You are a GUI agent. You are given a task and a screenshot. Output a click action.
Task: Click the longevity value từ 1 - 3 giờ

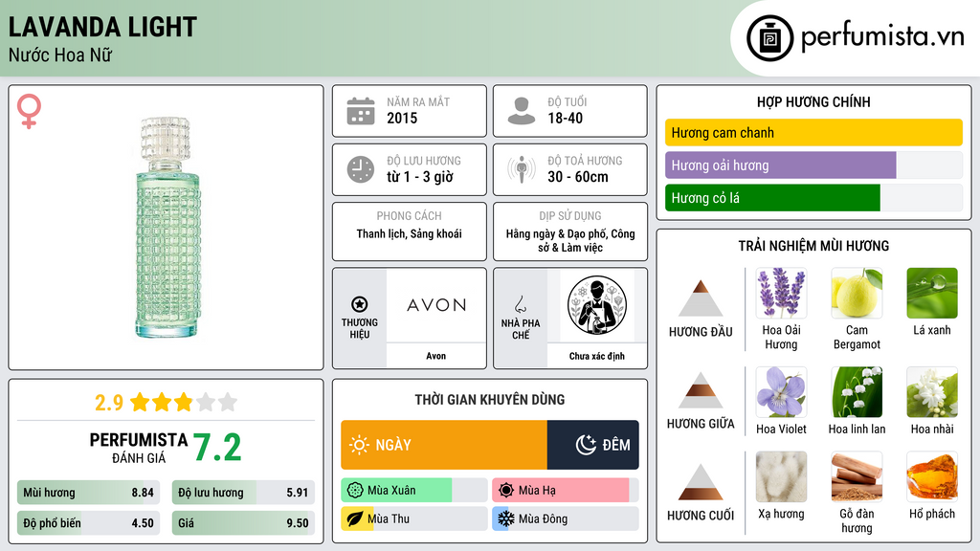(420, 177)
